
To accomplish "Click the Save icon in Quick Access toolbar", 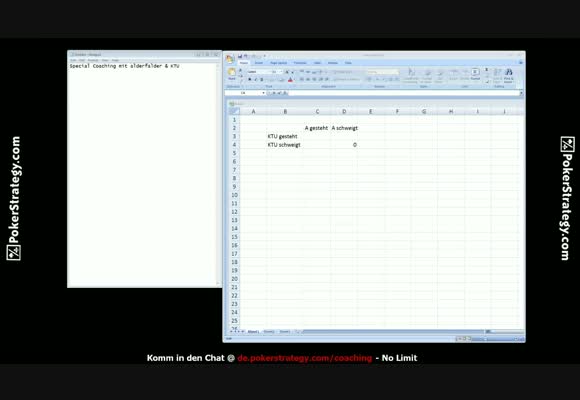I will (240, 56).
